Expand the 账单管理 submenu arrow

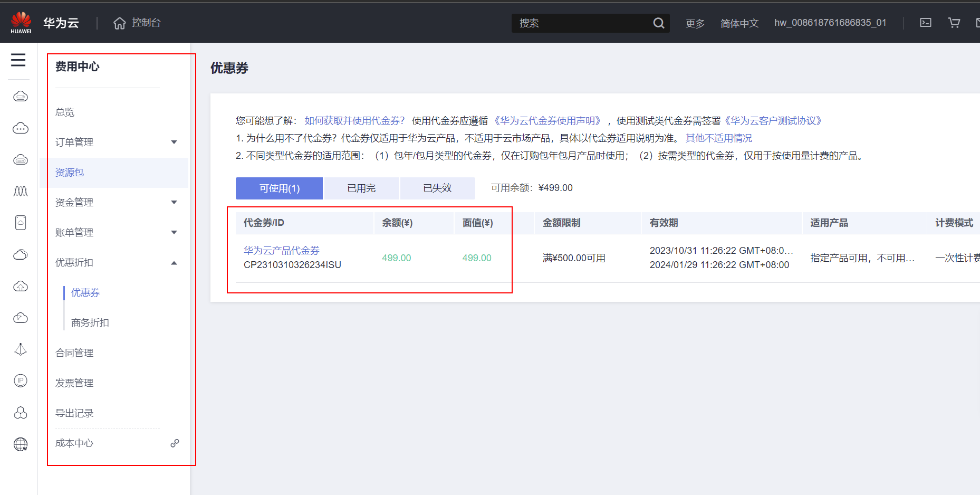click(x=174, y=232)
